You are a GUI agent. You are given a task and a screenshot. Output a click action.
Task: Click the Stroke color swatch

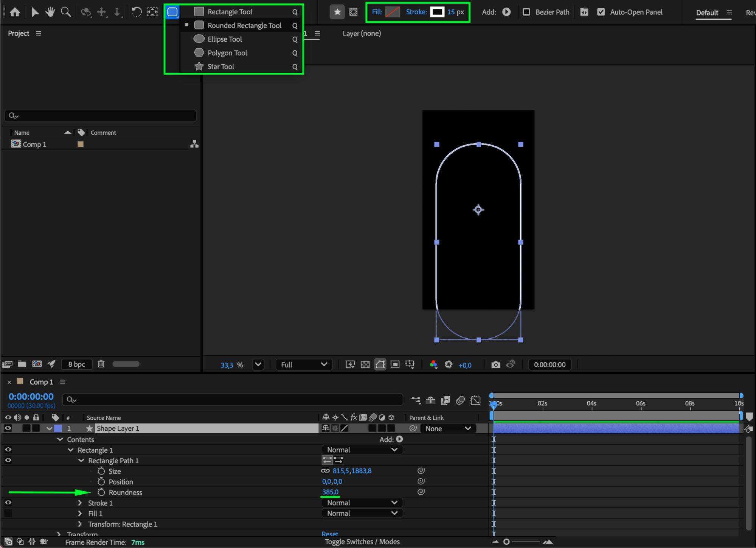[437, 12]
